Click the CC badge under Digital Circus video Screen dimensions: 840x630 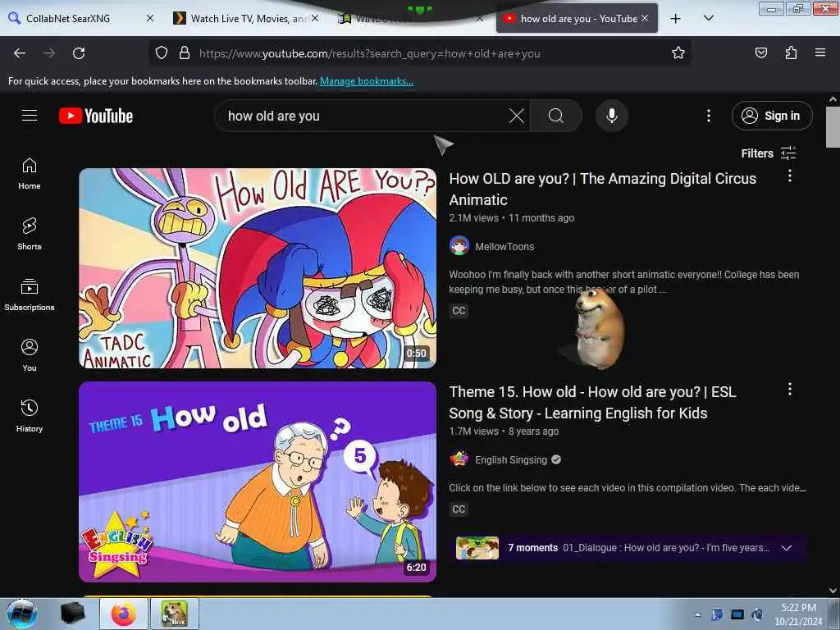click(x=459, y=311)
